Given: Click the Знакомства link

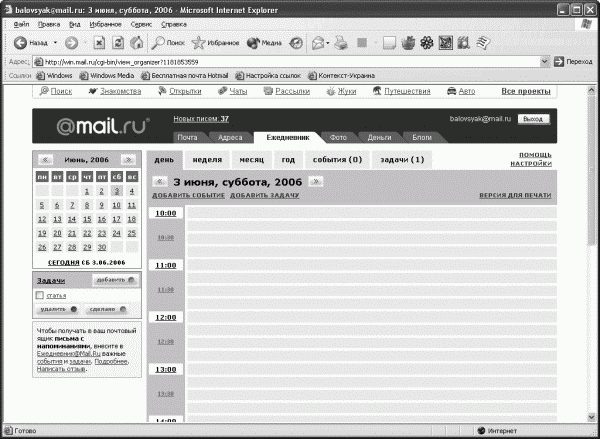Looking at the screenshot, I should [121, 91].
